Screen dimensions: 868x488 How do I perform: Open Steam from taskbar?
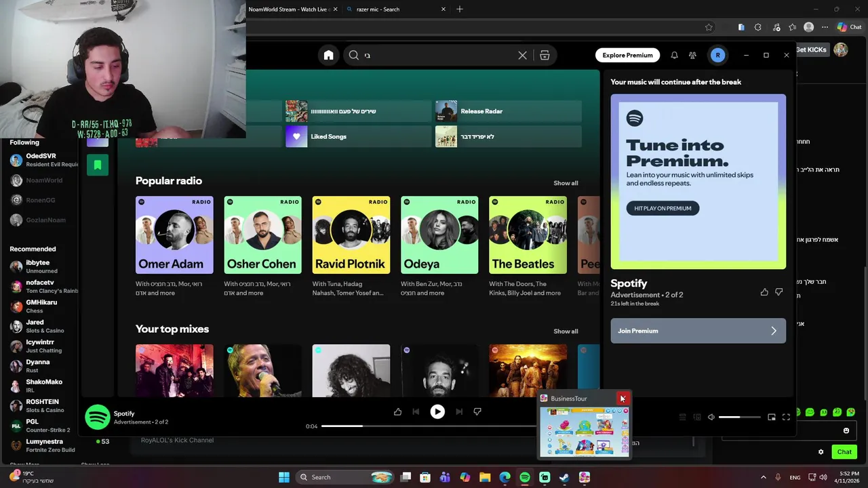click(x=564, y=477)
